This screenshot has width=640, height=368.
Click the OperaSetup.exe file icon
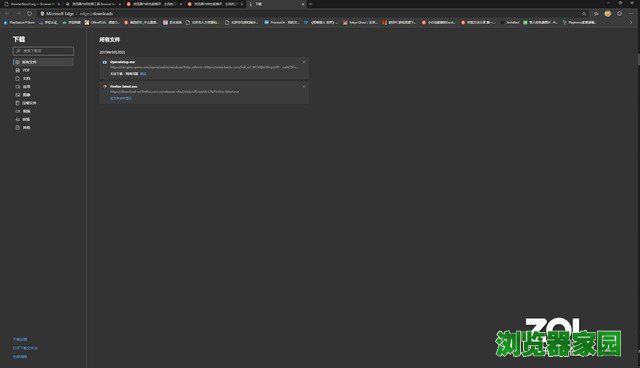[105, 62]
